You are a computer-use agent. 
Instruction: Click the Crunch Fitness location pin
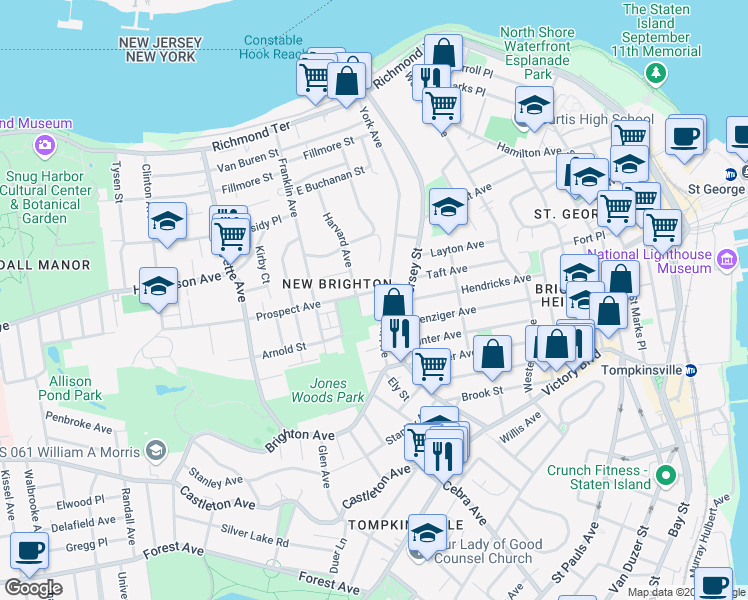(670, 477)
